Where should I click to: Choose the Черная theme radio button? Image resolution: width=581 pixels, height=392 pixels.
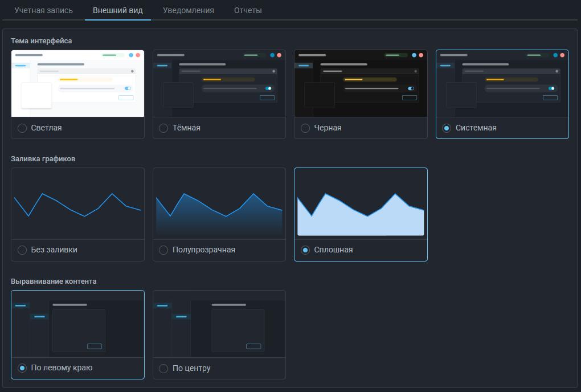305,128
